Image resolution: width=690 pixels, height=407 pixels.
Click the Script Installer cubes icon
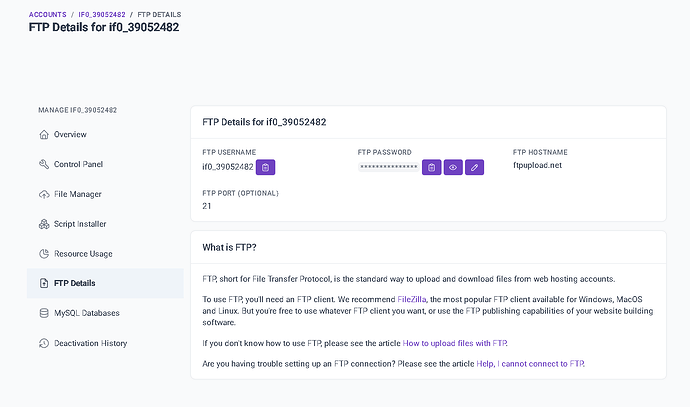click(44, 224)
